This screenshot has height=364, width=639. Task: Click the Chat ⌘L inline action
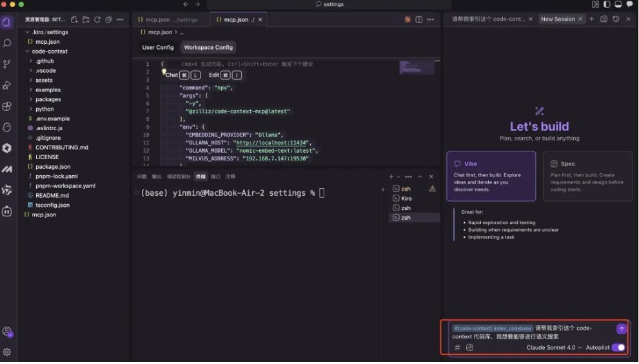click(183, 75)
